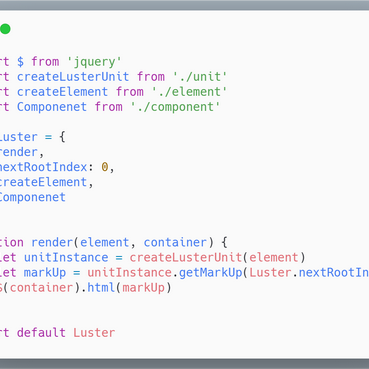This screenshot has height=369, width=369.
Task: Click Luster in export default line
Action: pyautogui.click(x=94, y=333)
